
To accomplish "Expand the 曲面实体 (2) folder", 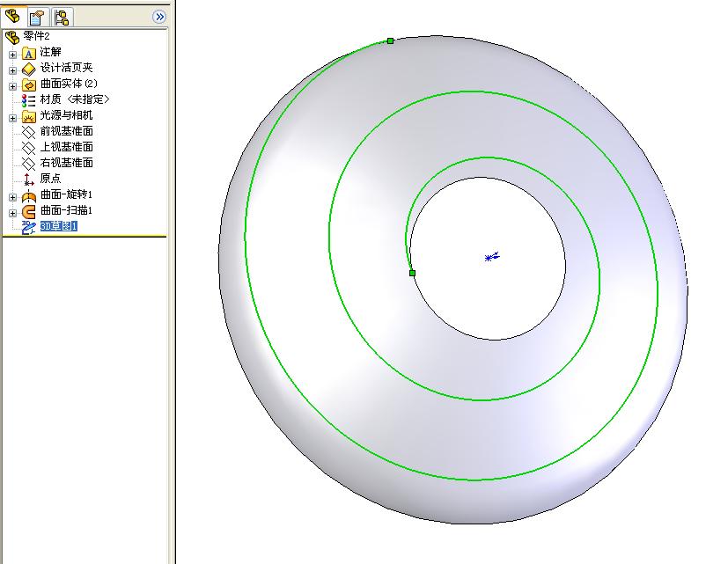I will tap(12, 86).
